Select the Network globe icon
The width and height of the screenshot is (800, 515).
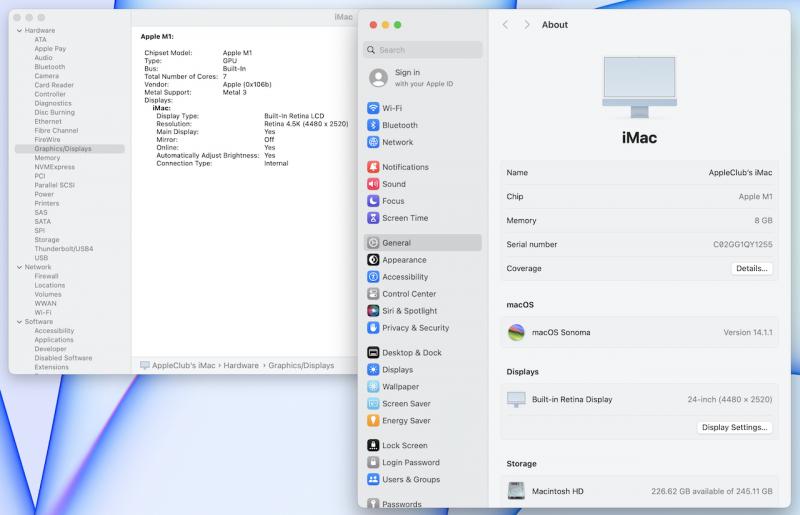coord(373,142)
